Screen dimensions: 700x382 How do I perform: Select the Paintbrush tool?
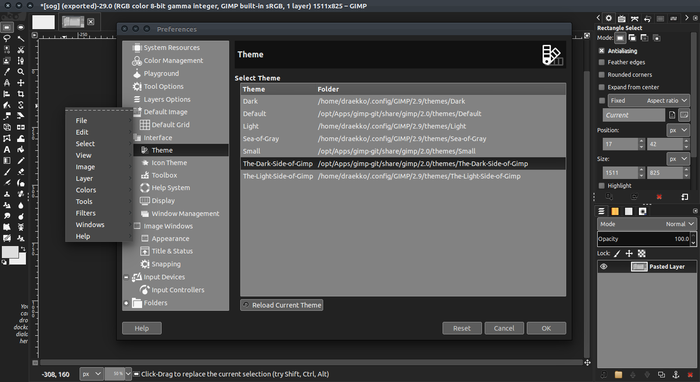[x=7, y=171]
